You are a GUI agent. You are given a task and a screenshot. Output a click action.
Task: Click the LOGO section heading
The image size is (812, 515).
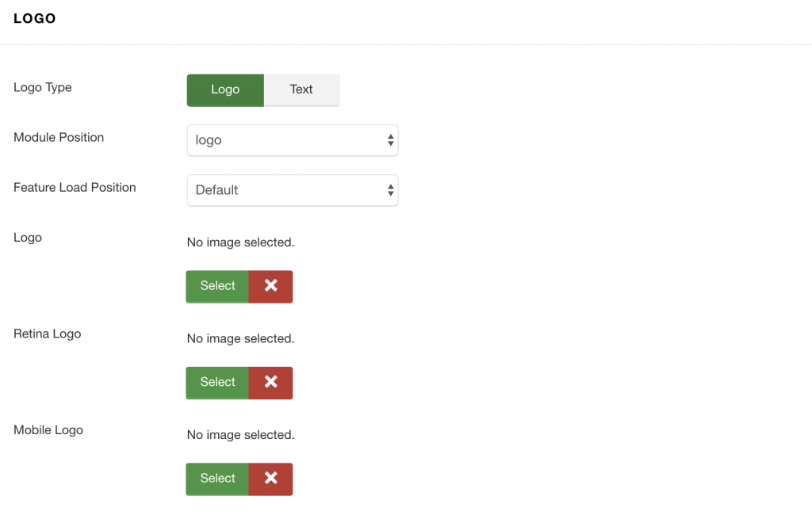34,18
